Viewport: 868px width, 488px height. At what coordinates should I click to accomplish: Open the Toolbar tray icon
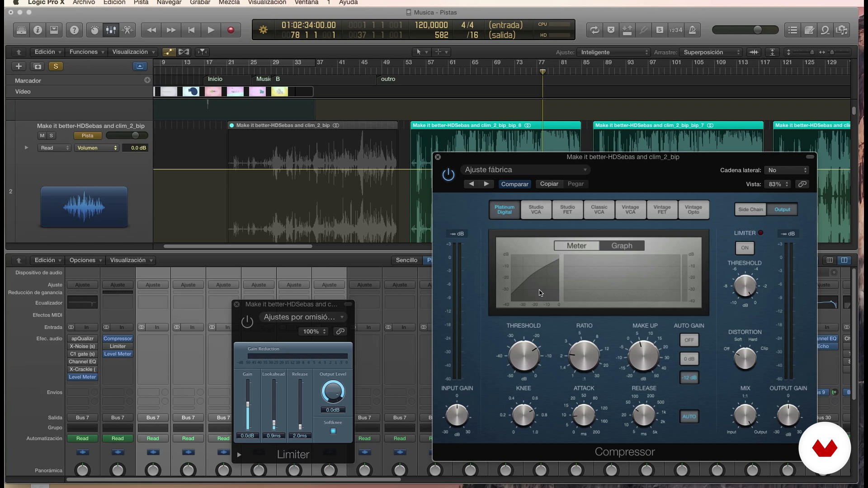click(54, 30)
